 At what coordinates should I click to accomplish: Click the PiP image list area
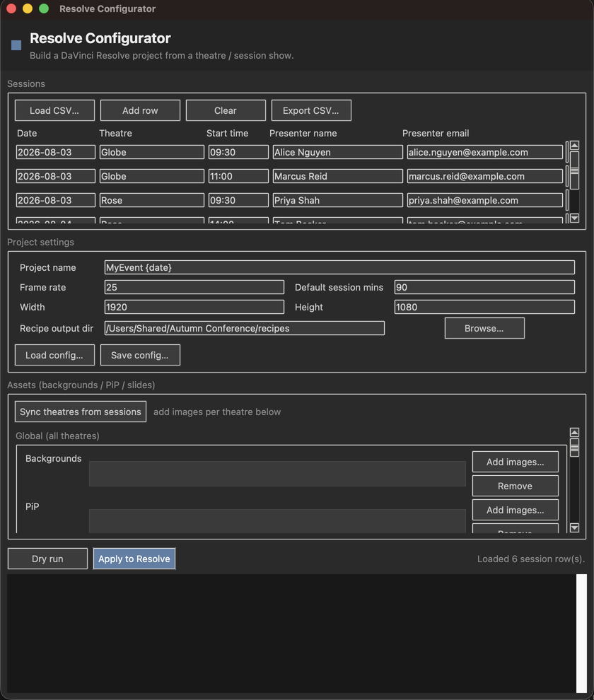(x=277, y=520)
